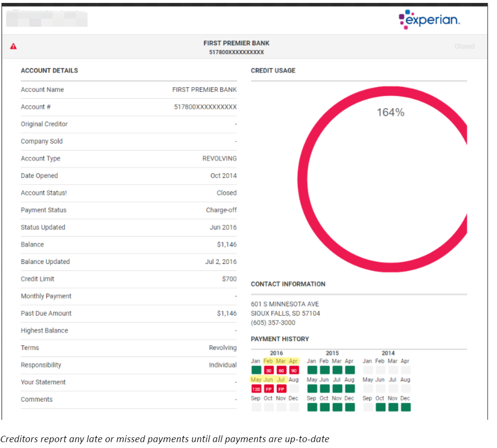Screen dimensions: 497x448
Task: Click the Credit Limit value $700
Action: point(229,279)
